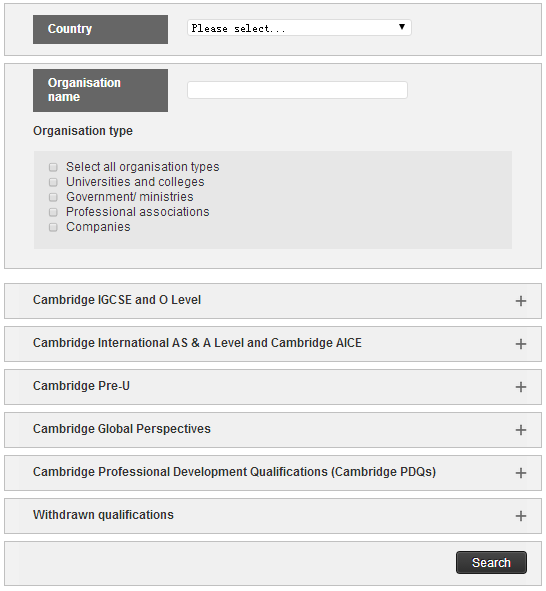546x591 pixels.
Task: Click plus icon beside Cambridge Global Perspectives
Action: pyautogui.click(x=520, y=430)
